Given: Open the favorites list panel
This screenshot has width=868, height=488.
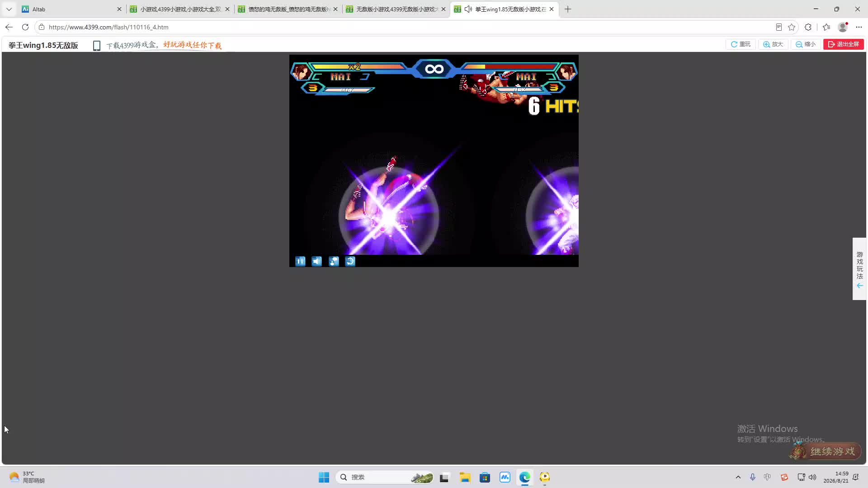Looking at the screenshot, I should coord(826,27).
